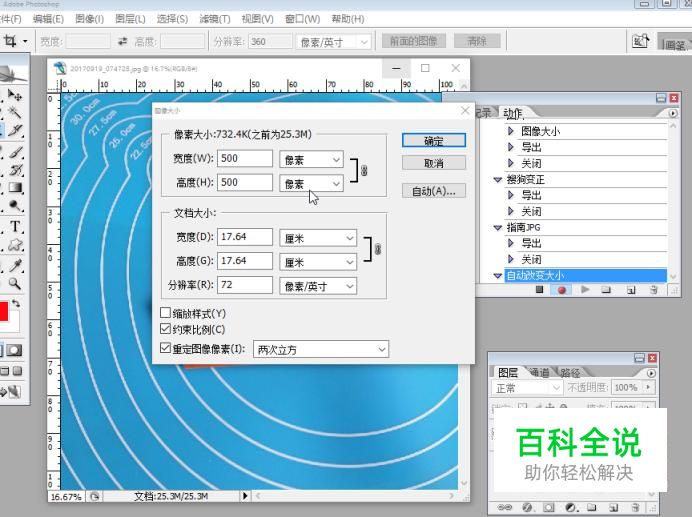
Task: Toggle Quick Mask mode icon
Action: [14, 351]
